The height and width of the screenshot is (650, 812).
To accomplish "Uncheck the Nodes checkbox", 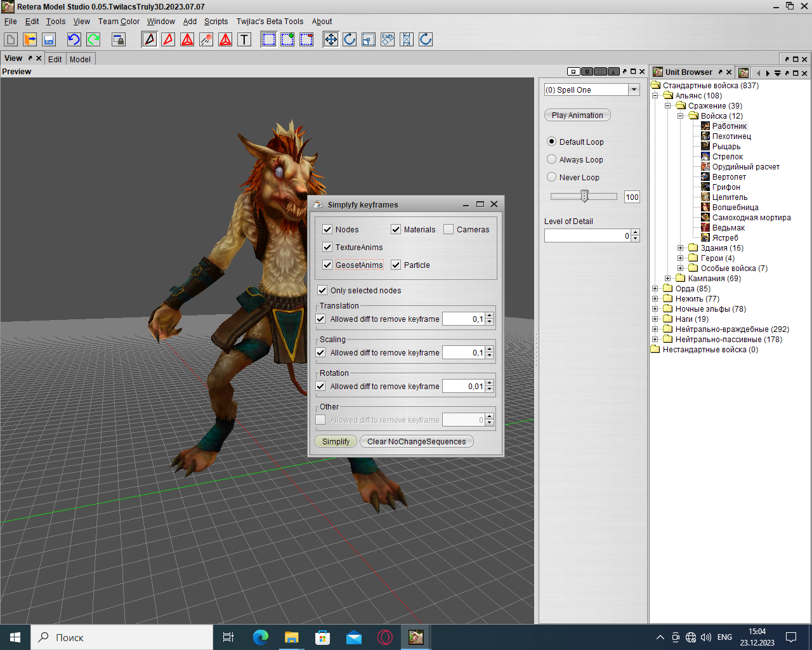I will [x=327, y=229].
